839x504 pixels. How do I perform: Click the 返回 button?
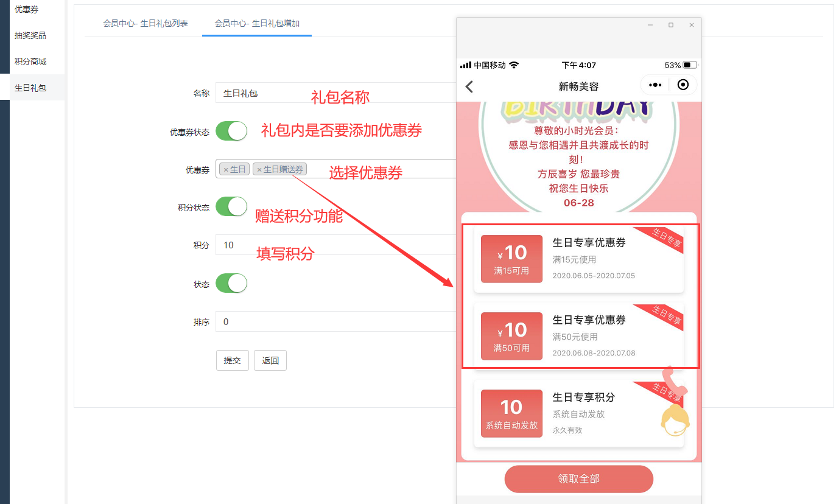pyautogui.click(x=270, y=360)
